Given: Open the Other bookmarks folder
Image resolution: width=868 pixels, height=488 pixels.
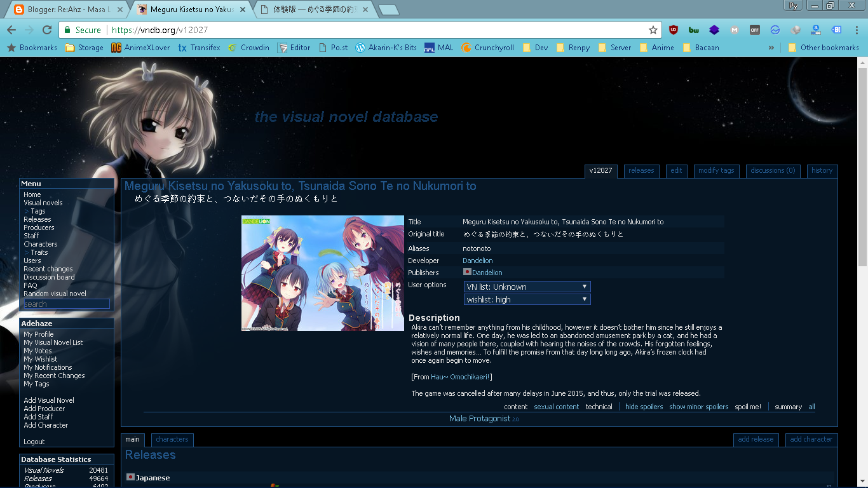Looking at the screenshot, I should pyautogui.click(x=824, y=48).
